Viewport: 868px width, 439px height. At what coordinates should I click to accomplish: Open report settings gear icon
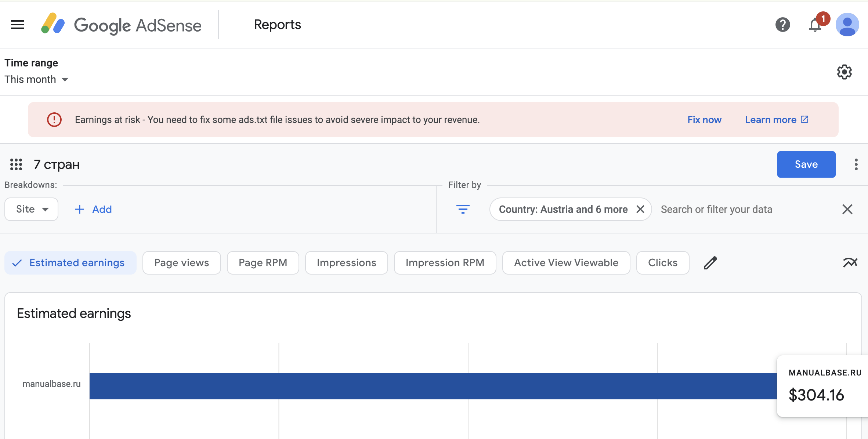click(845, 72)
